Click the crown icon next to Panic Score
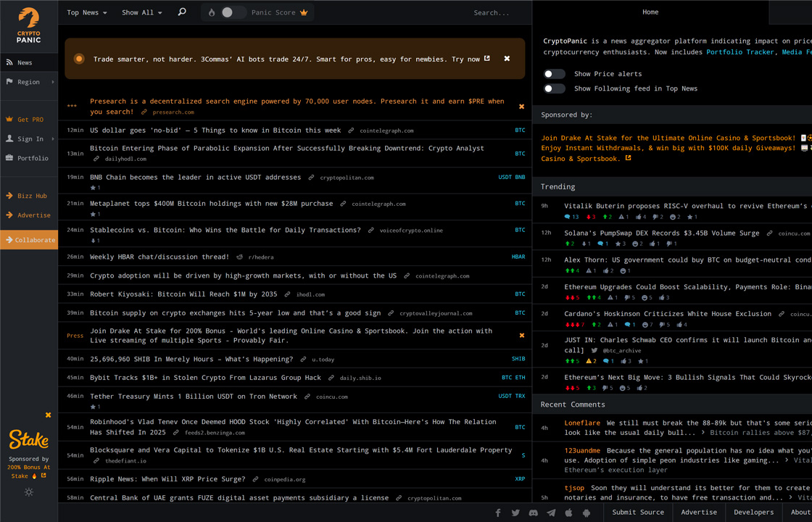Screen dimensions: 812x522 tap(304, 12)
